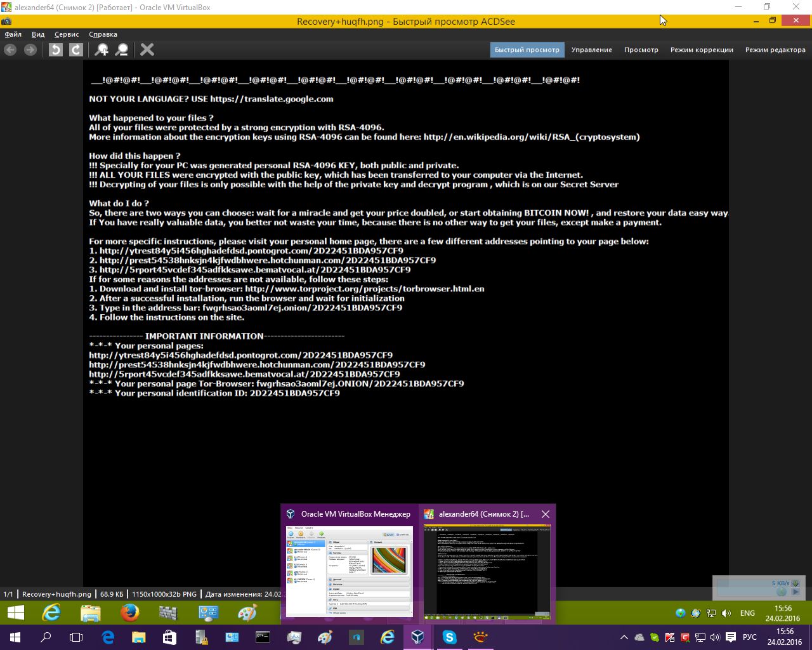The image size is (812, 650).
Task: Switch to VirtualBox in host taskbar
Action: [418, 637]
